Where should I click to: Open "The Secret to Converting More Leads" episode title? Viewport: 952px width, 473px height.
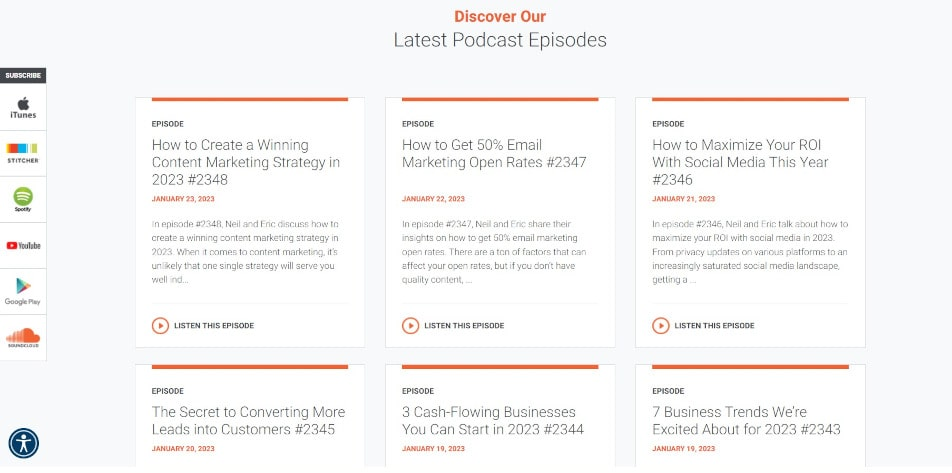[248, 421]
